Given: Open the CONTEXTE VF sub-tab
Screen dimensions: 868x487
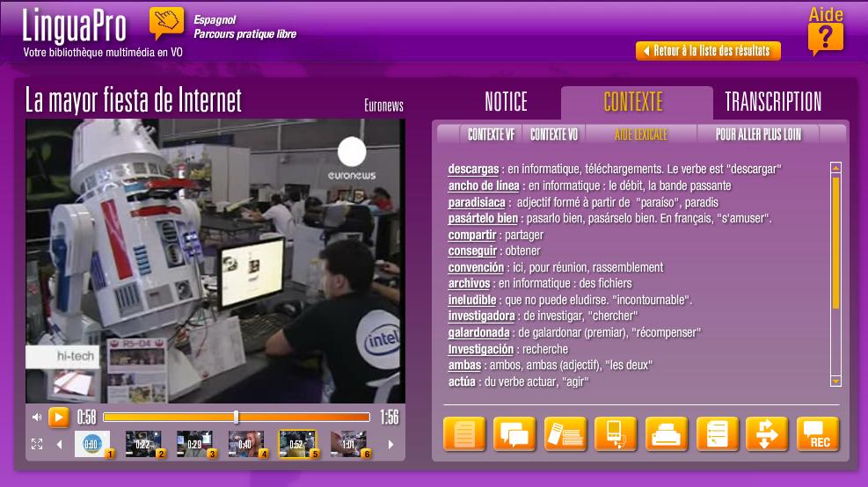Looking at the screenshot, I should (x=491, y=134).
